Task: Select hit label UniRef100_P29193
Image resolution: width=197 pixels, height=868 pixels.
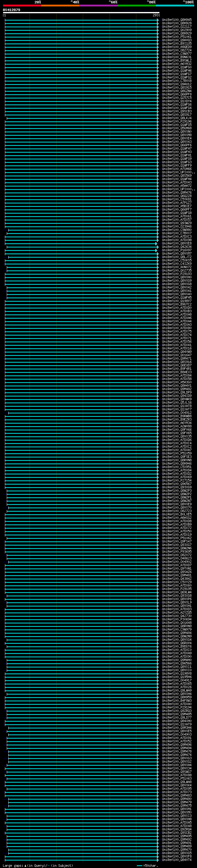Action: (177, 274)
